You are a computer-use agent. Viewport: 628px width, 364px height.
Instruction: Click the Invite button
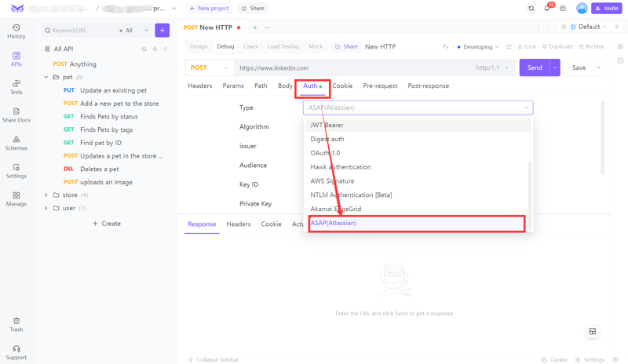(606, 8)
